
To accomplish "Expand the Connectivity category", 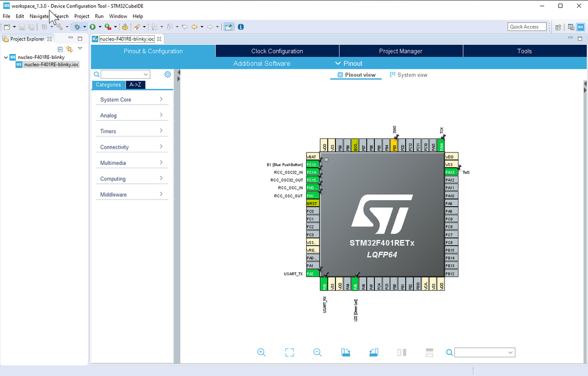I will point(132,147).
